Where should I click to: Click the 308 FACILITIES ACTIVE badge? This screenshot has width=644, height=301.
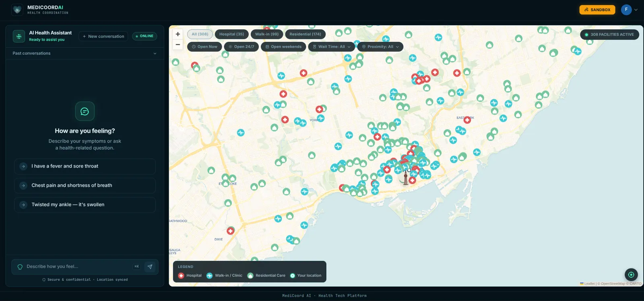coord(609,35)
